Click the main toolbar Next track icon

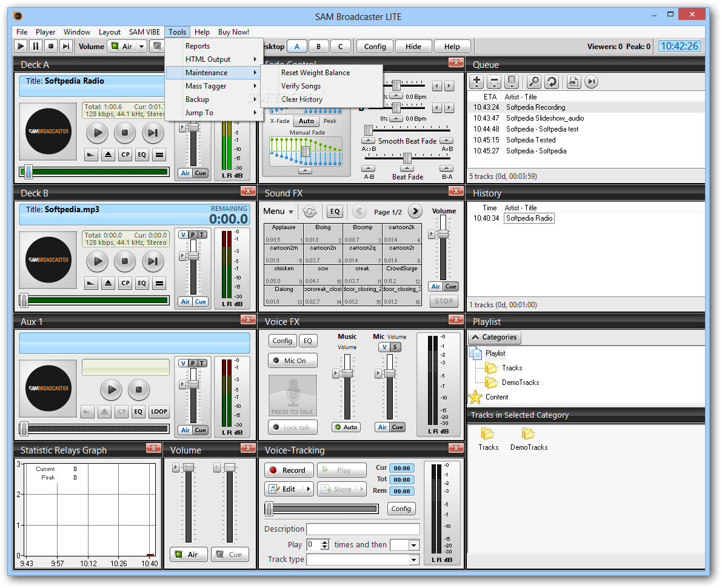point(66,46)
